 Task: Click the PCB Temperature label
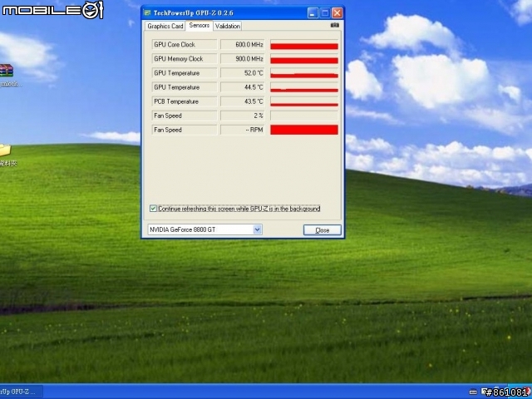pyautogui.click(x=185, y=101)
